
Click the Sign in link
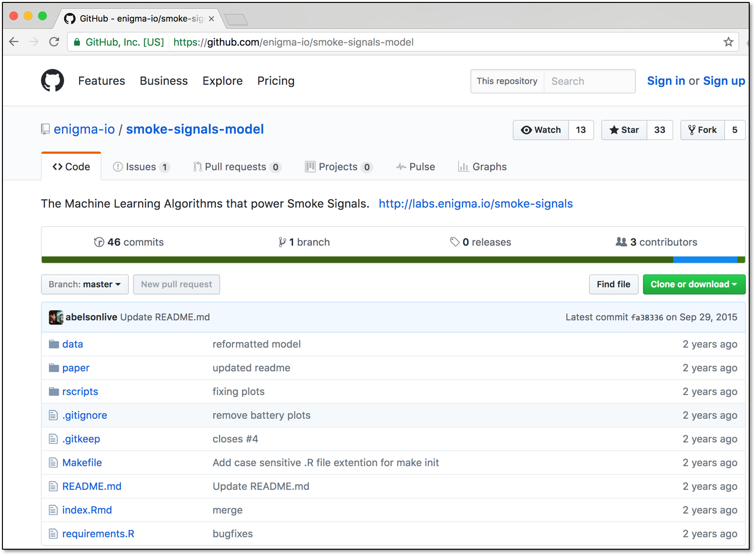(x=666, y=81)
